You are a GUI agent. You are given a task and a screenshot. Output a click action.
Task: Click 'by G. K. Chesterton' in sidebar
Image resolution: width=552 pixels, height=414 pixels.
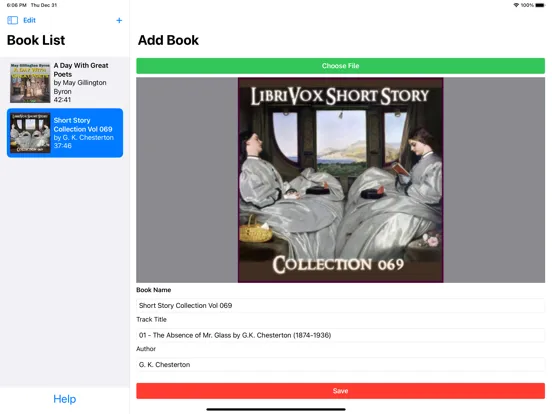84,137
